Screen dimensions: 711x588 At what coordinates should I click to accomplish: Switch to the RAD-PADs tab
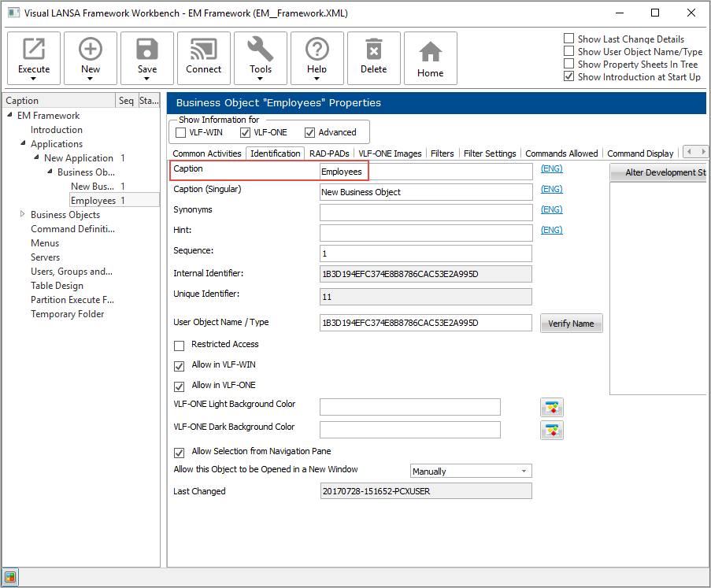(x=329, y=153)
